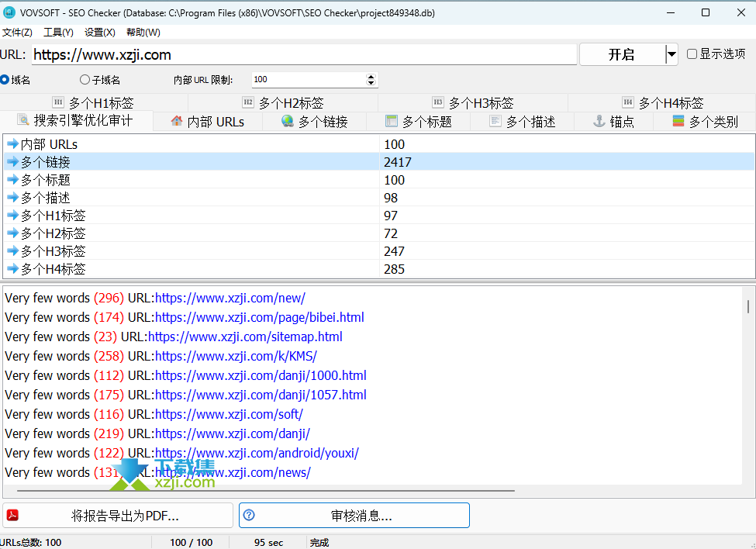Viewport: 756px width, 549px height.
Task: Open the 文件(Z) menu
Action: [17, 33]
